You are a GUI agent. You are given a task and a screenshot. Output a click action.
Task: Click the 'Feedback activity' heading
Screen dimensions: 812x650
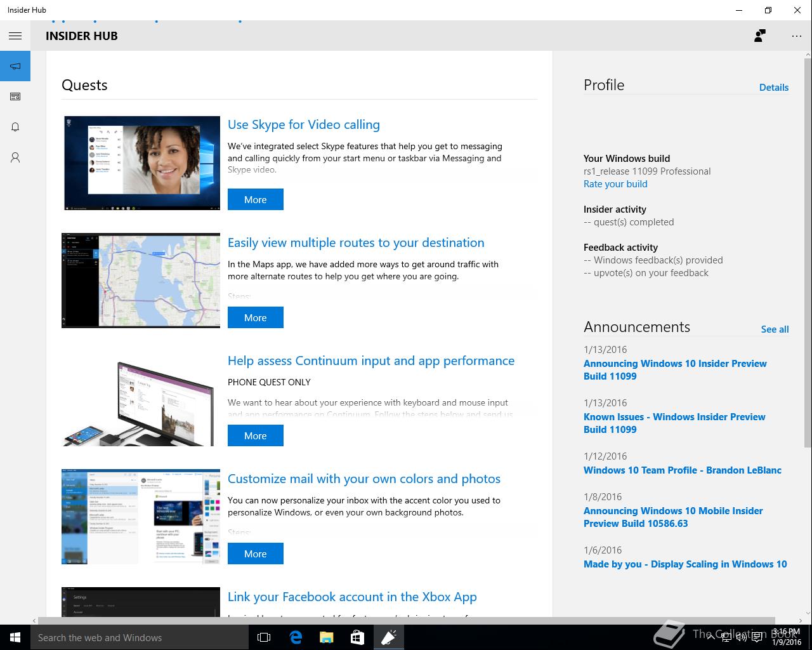click(620, 248)
